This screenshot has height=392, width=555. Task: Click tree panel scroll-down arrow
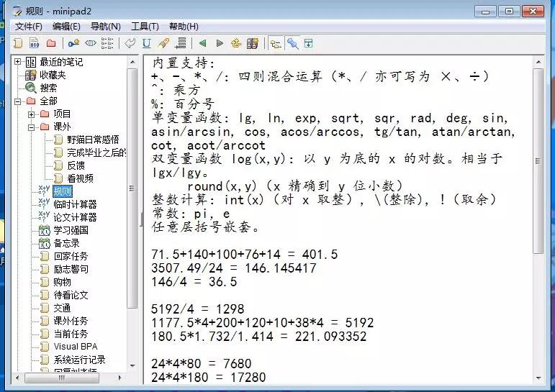point(132,365)
